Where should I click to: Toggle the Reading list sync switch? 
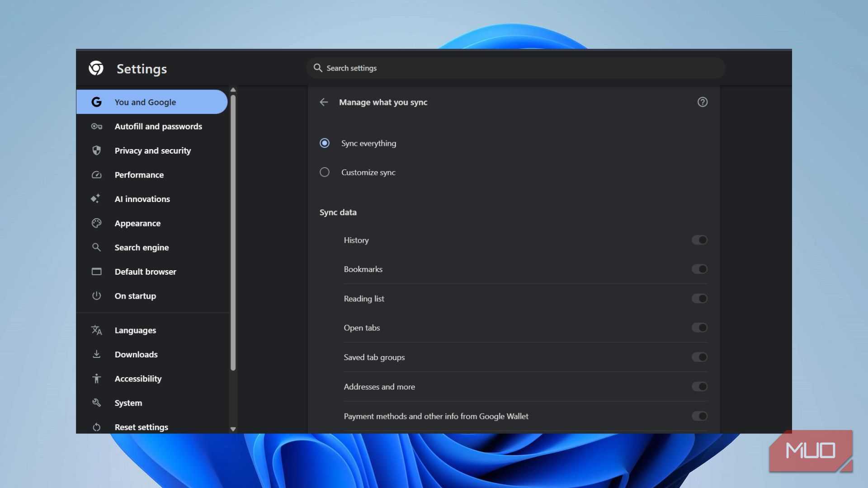click(699, 299)
